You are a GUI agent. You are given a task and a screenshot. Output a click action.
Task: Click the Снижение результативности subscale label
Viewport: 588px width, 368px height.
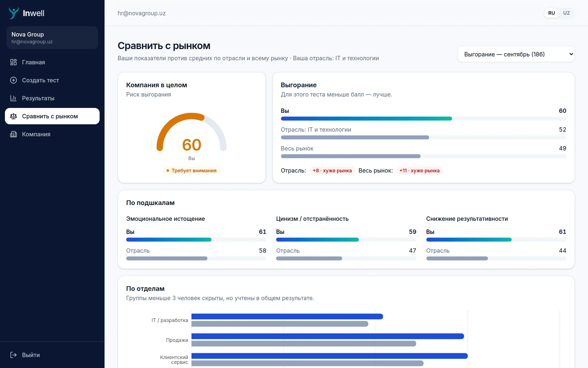(x=467, y=219)
